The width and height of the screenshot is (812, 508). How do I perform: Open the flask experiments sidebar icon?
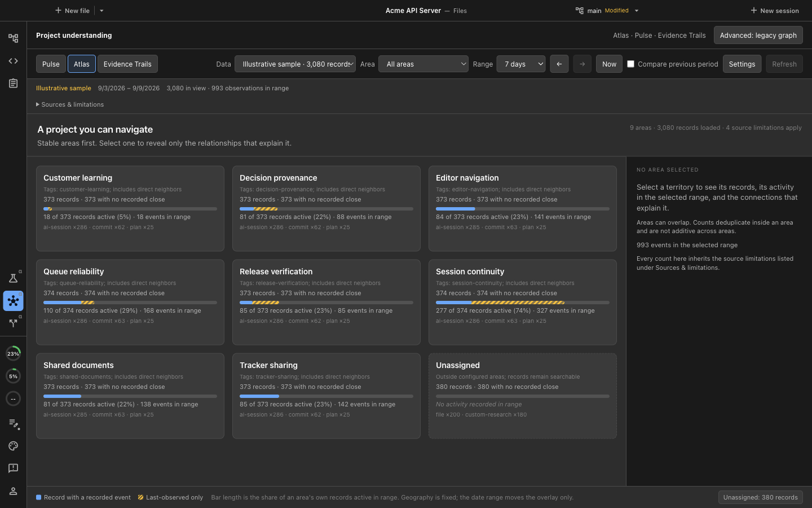[13, 278]
